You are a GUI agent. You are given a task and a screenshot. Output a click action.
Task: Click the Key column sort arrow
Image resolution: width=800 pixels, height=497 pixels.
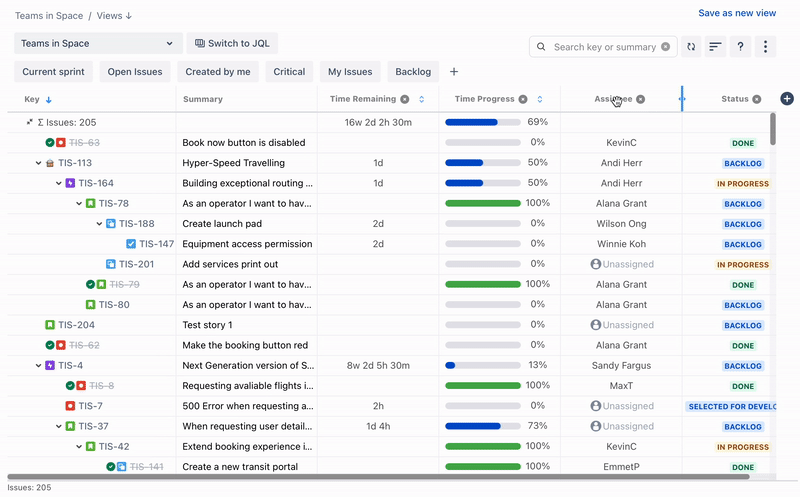[x=48, y=100]
